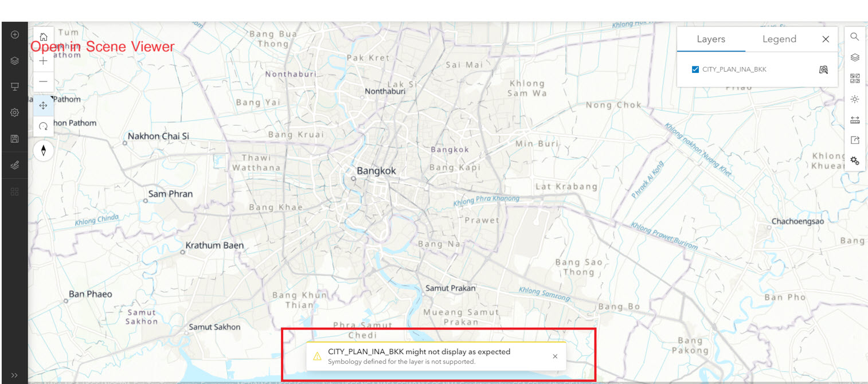Open the Add layers plus icon
The width and height of the screenshot is (868, 384).
click(14, 34)
